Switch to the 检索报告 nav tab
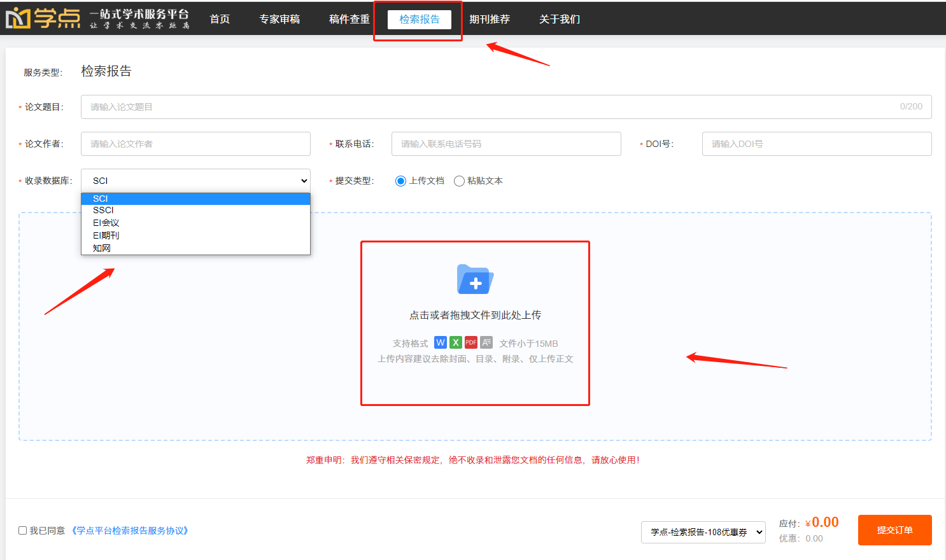Screen dimensions: 946x560 pos(420,19)
